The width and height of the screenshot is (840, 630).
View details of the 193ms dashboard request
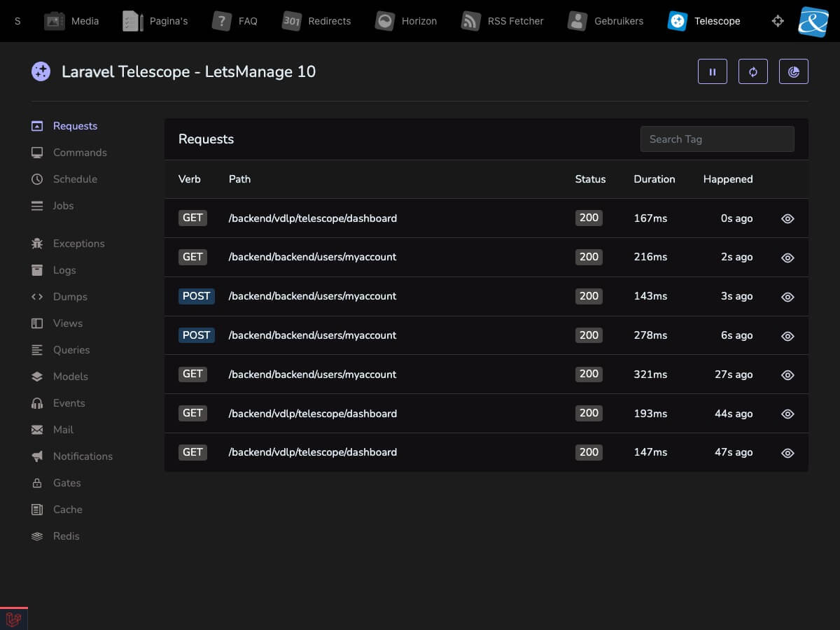(787, 414)
